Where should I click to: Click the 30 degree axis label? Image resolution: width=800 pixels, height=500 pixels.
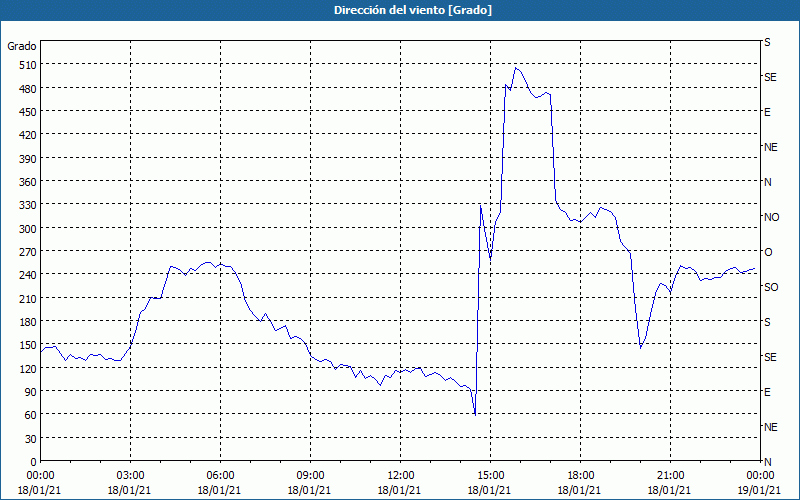[30, 438]
